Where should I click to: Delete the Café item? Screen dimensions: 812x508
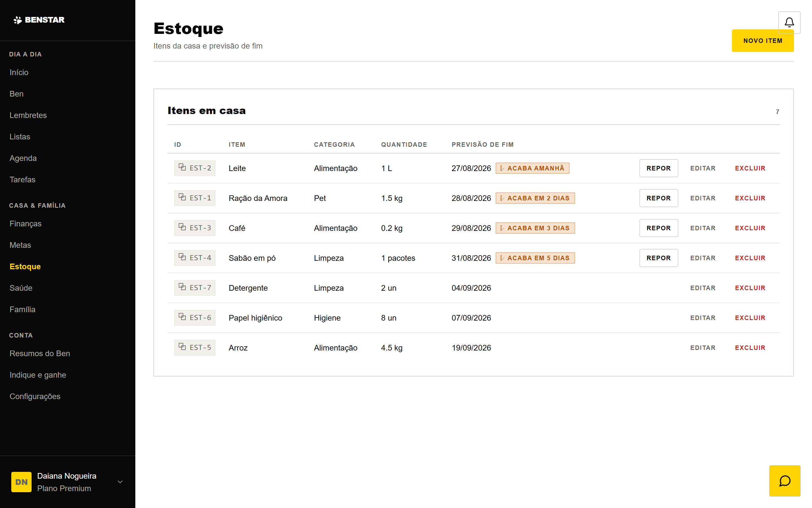pyautogui.click(x=750, y=228)
